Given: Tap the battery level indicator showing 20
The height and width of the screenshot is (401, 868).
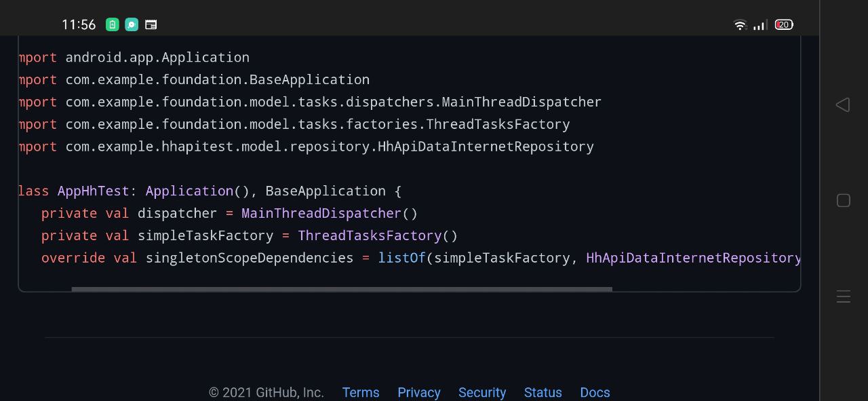Looking at the screenshot, I should pos(784,24).
